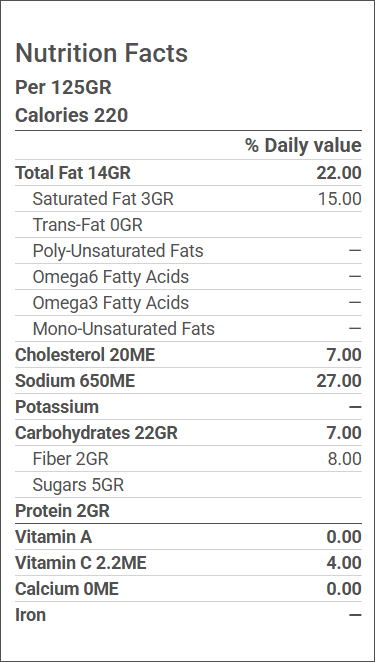Select the Sodium 650ME row
The image size is (375, 662).
tap(188, 381)
